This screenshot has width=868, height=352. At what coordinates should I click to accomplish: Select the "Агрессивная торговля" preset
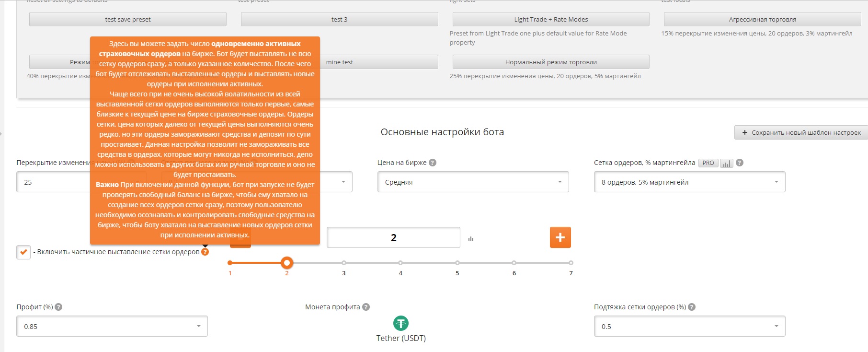[x=762, y=20]
